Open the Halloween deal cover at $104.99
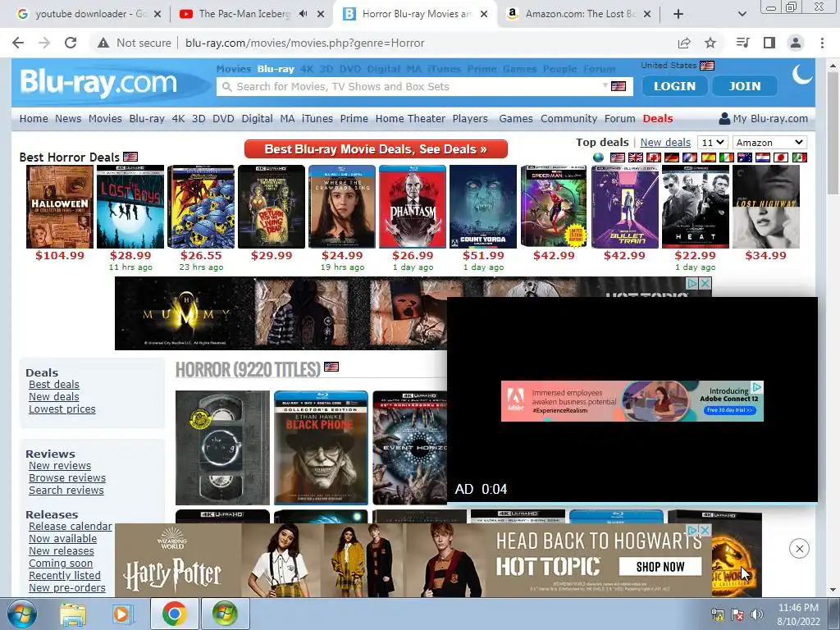Image resolution: width=840 pixels, height=630 pixels. tap(59, 207)
